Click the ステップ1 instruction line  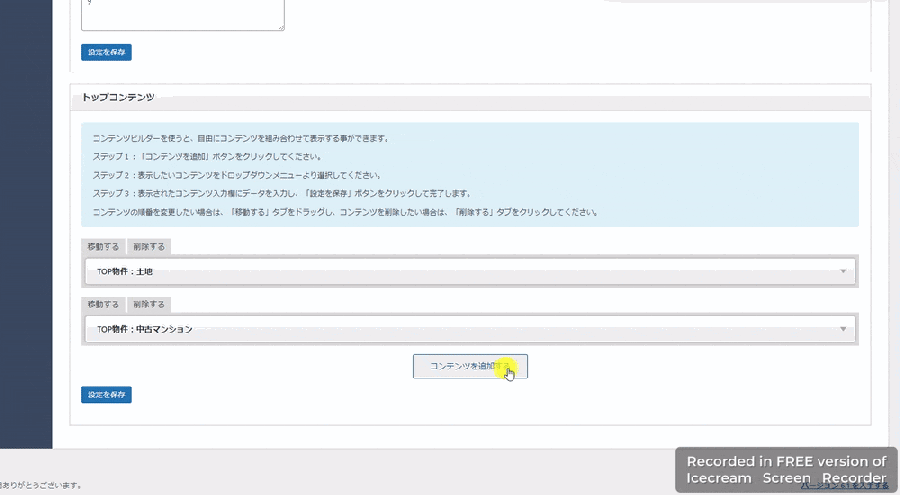(207, 156)
